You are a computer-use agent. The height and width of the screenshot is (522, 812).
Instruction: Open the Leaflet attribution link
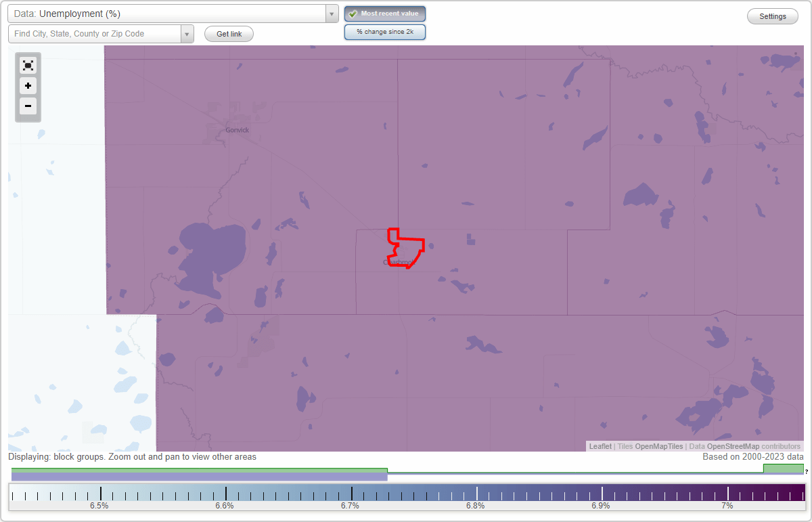pyautogui.click(x=600, y=446)
